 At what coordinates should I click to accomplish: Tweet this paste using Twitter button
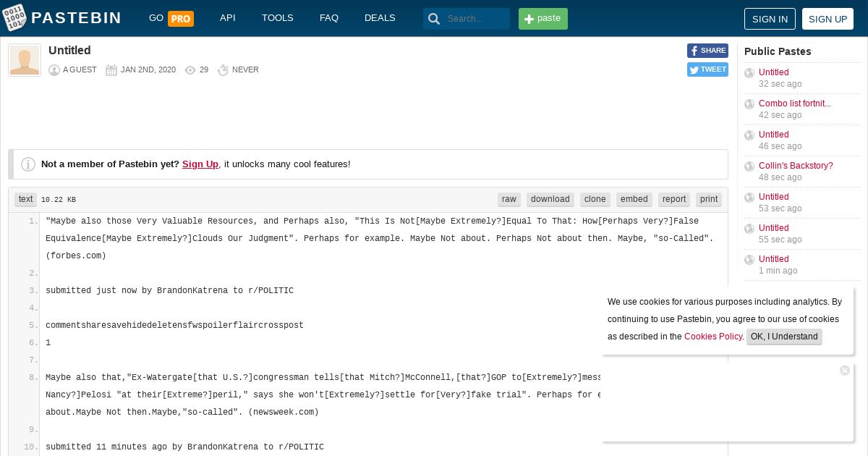pos(707,69)
